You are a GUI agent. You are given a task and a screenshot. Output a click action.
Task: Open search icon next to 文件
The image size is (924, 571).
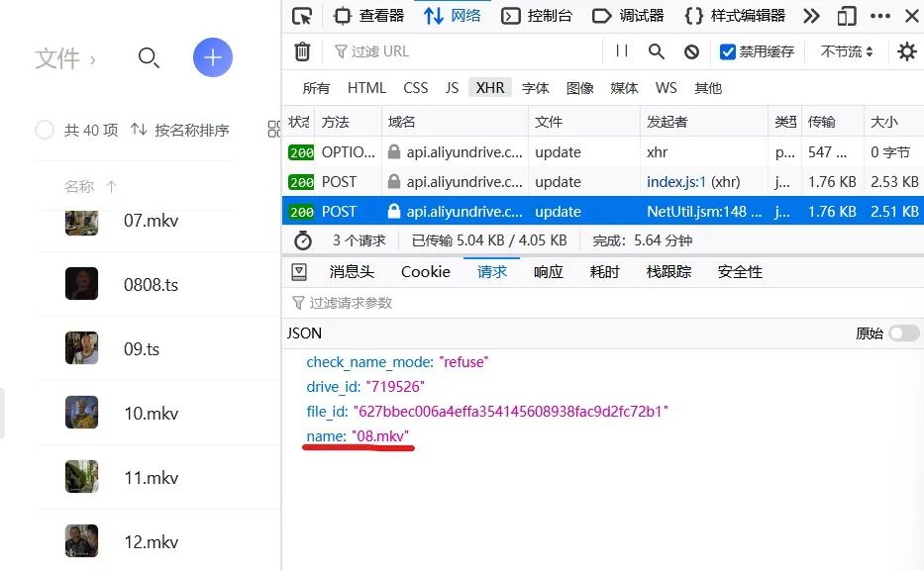150,58
